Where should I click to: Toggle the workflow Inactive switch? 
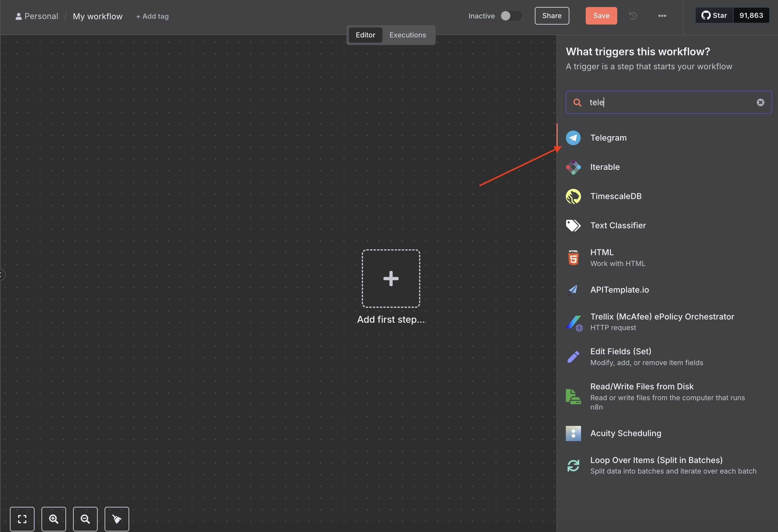click(511, 16)
